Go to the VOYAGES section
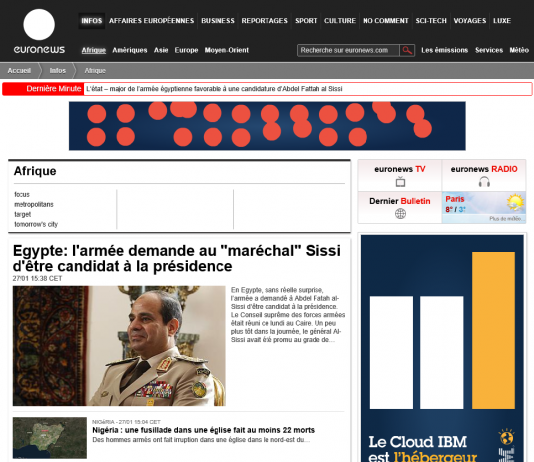 click(x=470, y=21)
